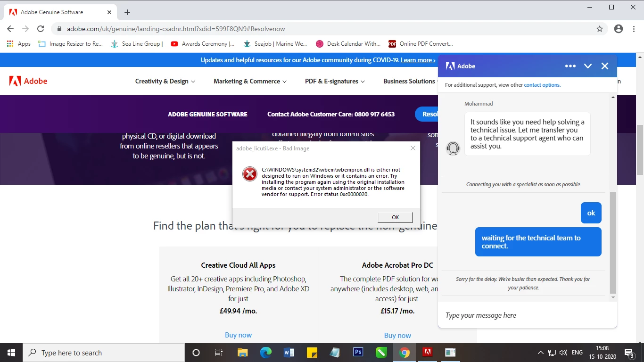Open the Desk Calendar bookmark
Image resolution: width=644 pixels, height=362 pixels.
click(348, 44)
